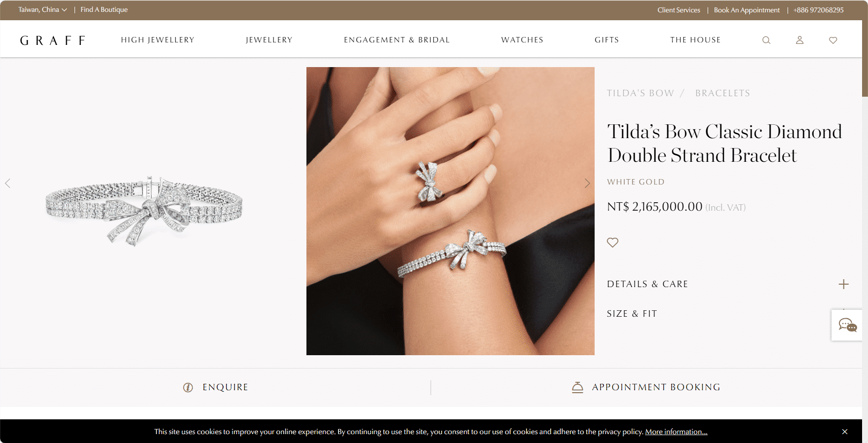868x443 pixels.
Task: Go to the Bracelets breadcrumb
Action: pyautogui.click(x=722, y=93)
